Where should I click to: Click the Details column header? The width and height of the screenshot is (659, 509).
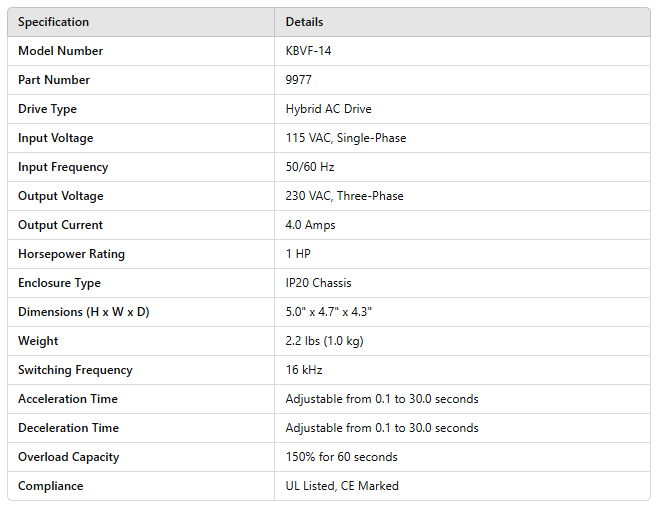pos(304,22)
